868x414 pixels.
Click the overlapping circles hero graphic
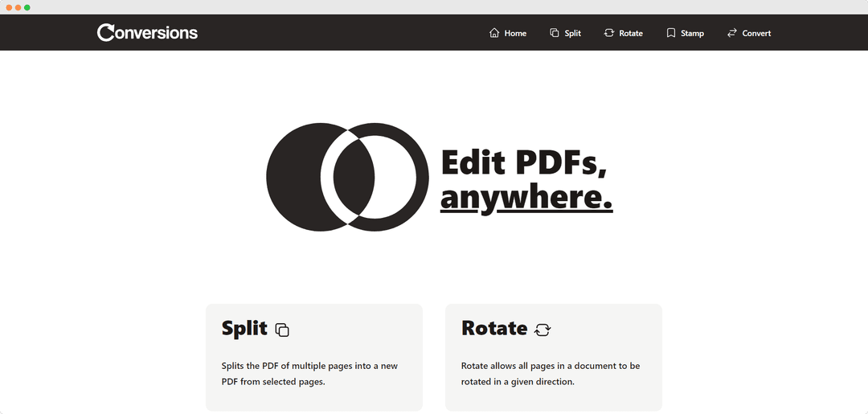pos(348,177)
